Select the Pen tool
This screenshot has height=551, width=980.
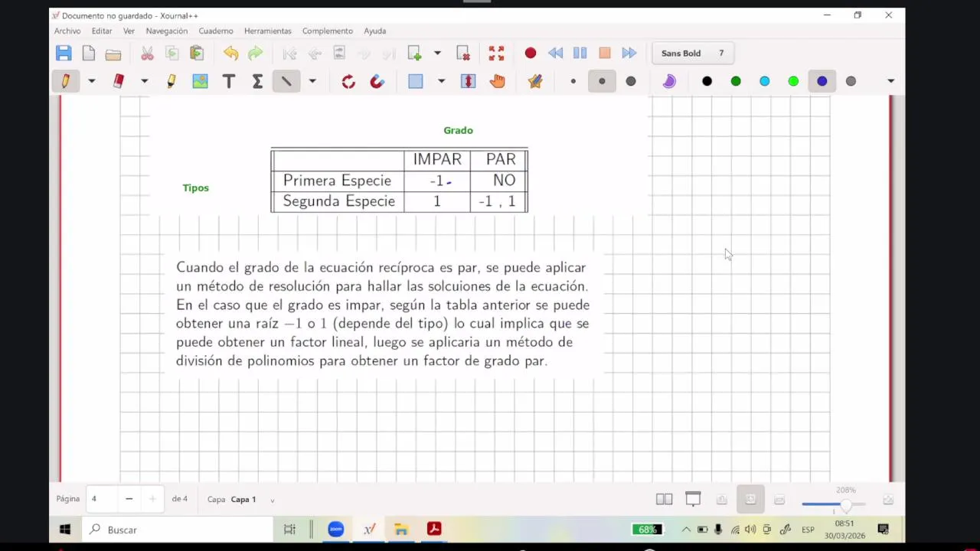tap(65, 81)
